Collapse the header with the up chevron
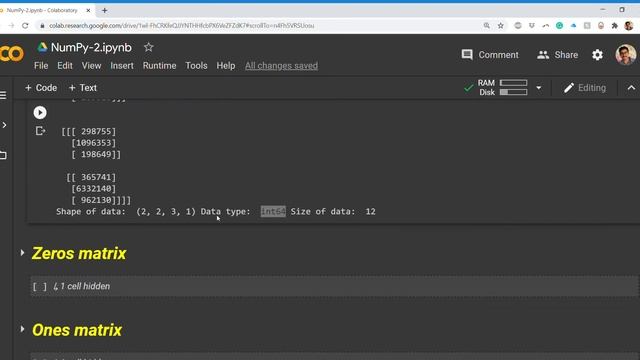This screenshot has width=640, height=360. click(x=631, y=88)
